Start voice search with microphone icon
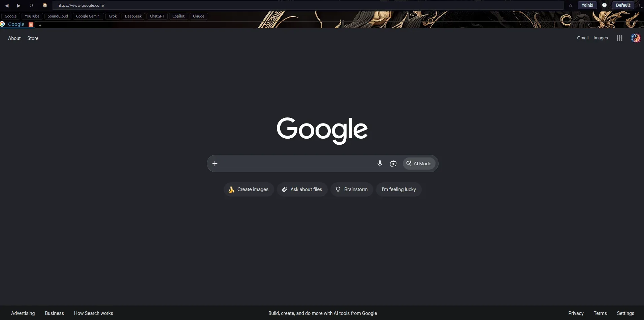 coord(380,164)
